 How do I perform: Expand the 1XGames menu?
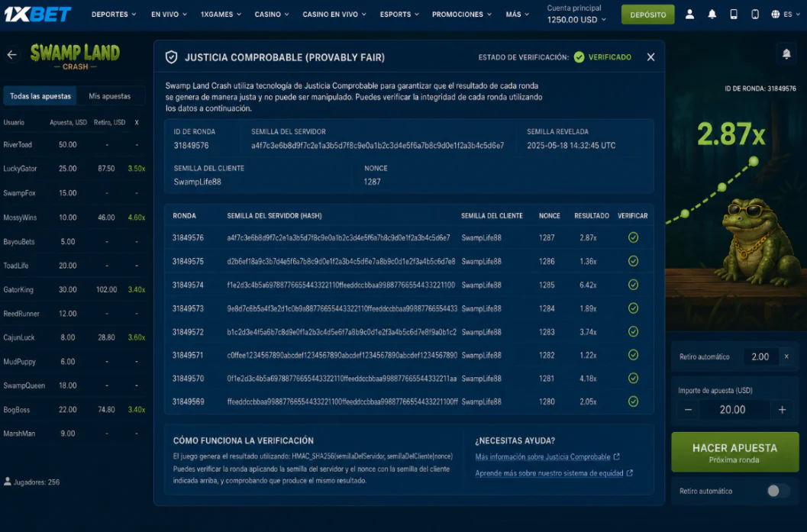tap(221, 15)
